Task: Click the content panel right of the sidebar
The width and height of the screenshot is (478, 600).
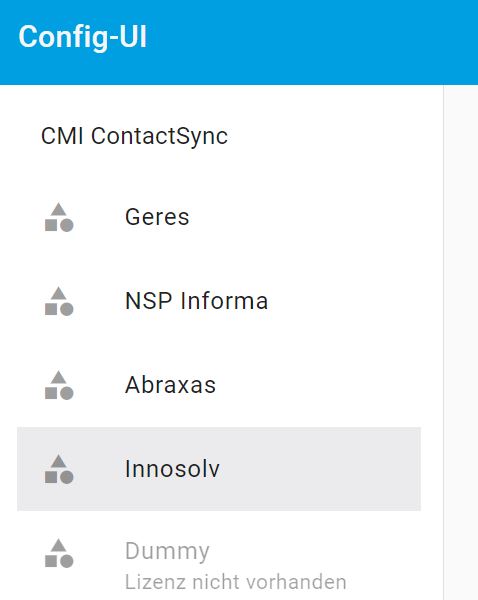Action: tap(461, 342)
